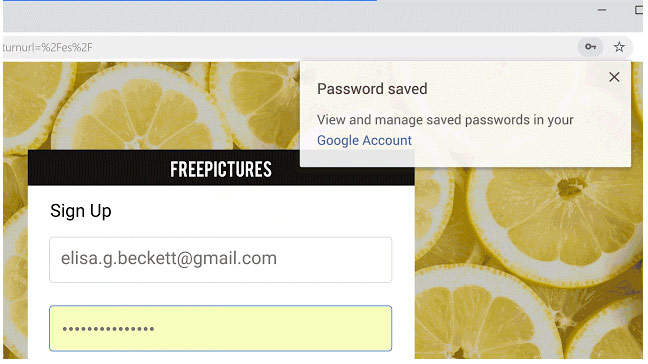Select the address bar URL text
648x364 pixels.
click(x=47, y=48)
